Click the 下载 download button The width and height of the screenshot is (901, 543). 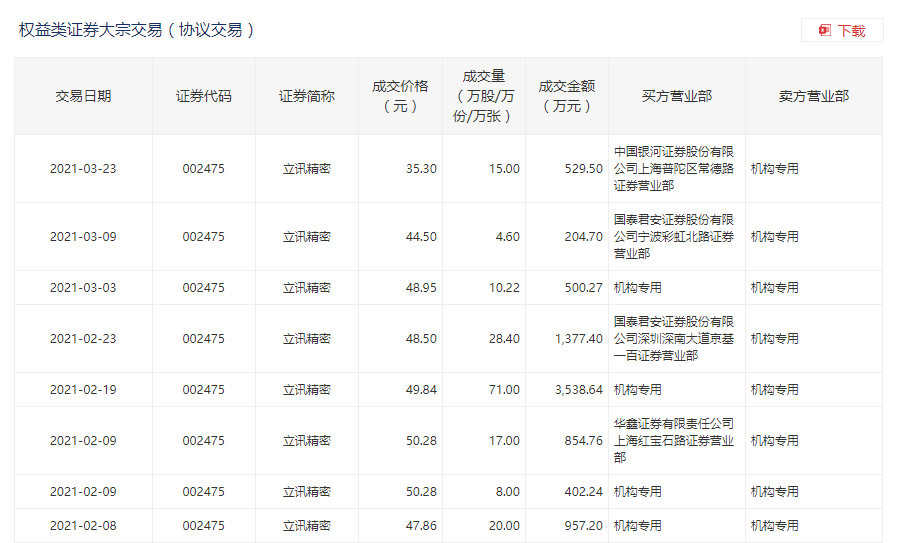842,30
